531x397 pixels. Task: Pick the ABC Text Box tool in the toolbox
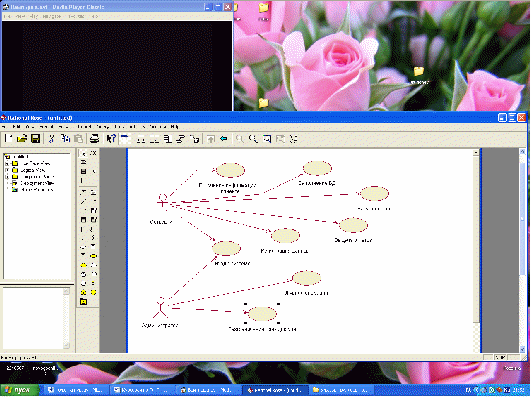93,153
